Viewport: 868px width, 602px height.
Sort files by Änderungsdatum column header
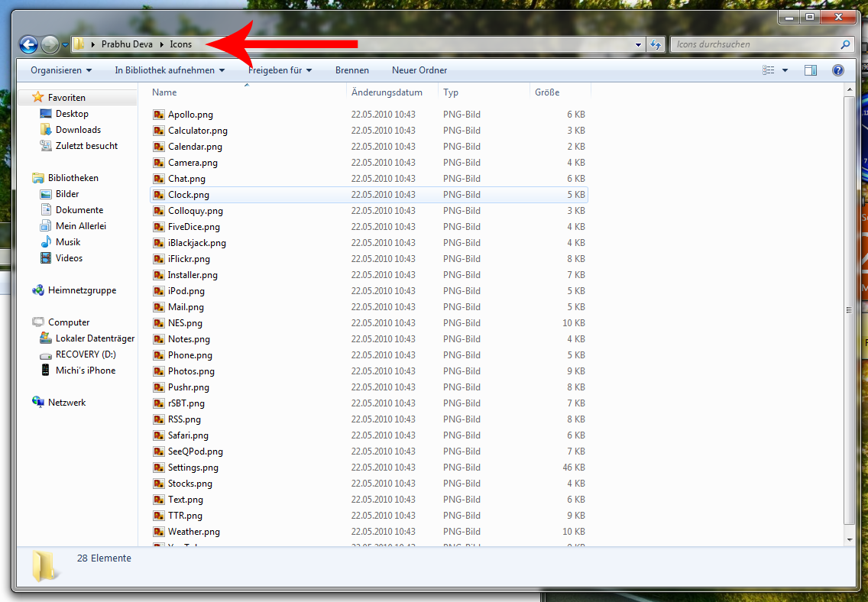click(x=387, y=92)
